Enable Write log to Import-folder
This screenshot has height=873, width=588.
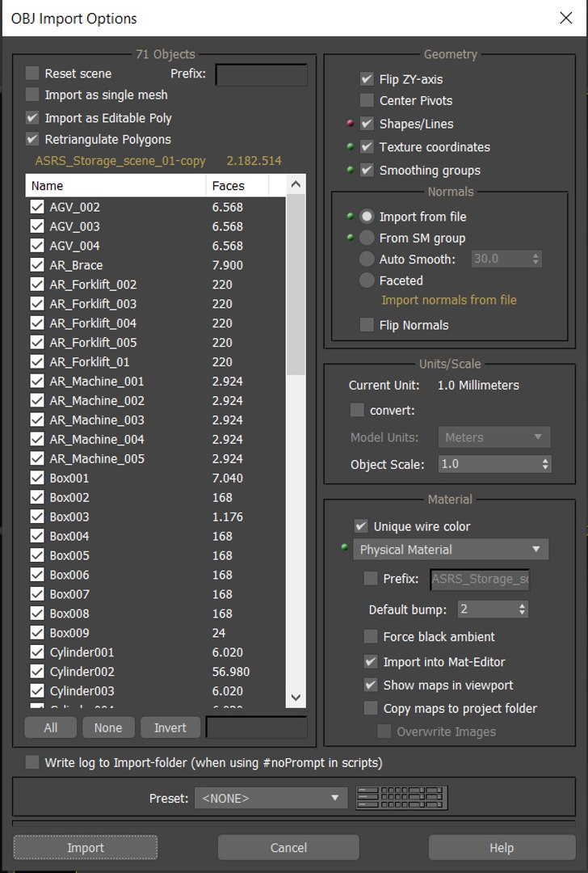32,761
